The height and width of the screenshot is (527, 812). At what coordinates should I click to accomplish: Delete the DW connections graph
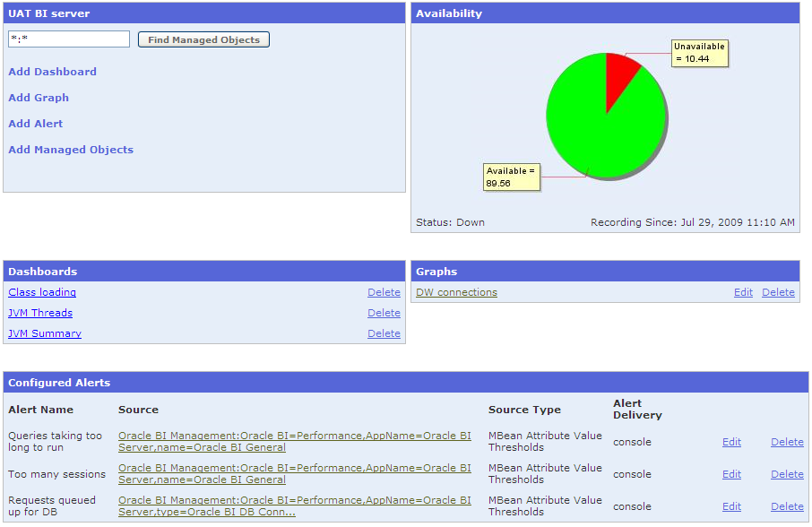tap(778, 292)
